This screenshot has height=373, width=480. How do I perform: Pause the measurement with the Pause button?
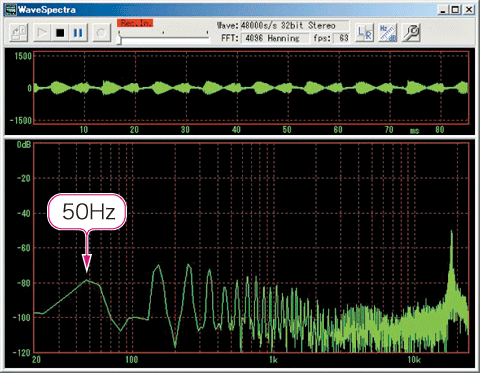[78, 33]
